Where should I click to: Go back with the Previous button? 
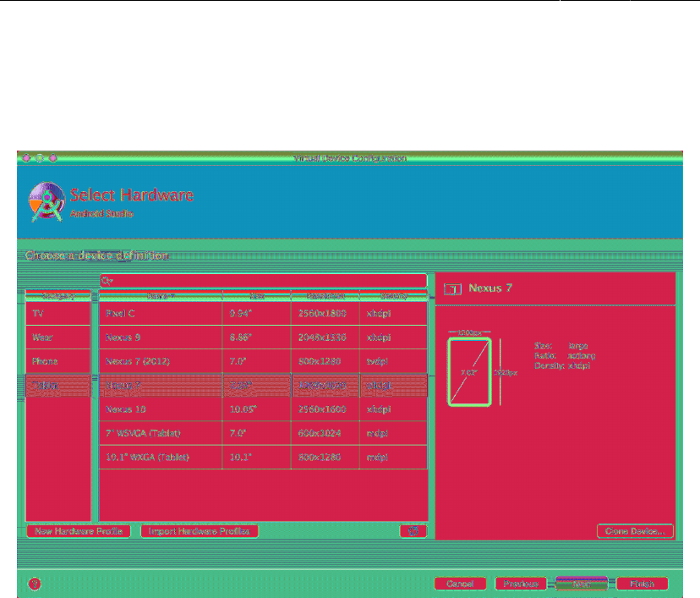click(x=521, y=584)
